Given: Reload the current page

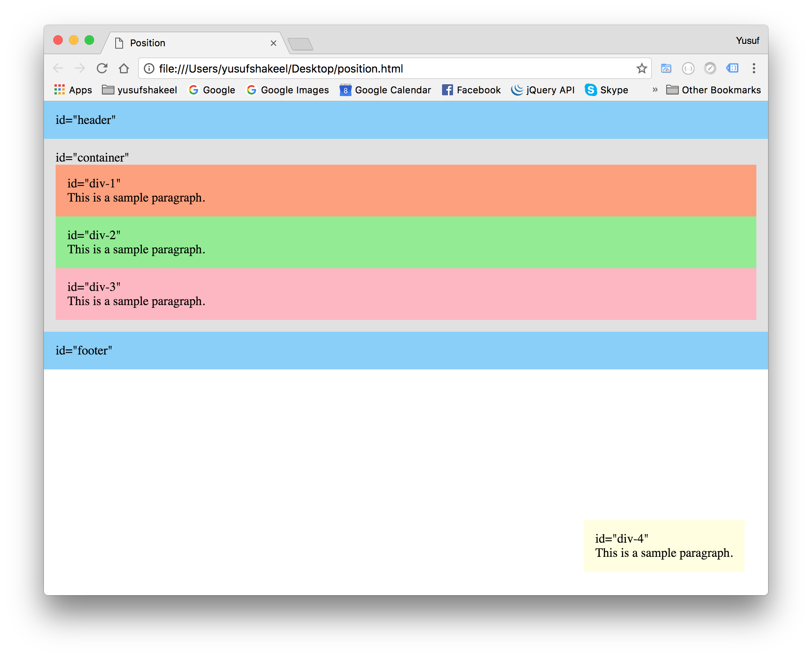Looking at the screenshot, I should click(102, 68).
